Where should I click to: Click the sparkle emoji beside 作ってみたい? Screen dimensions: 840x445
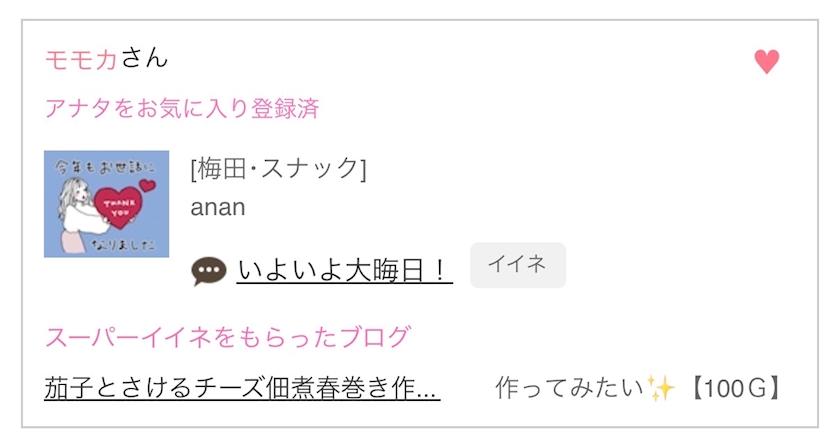(661, 388)
